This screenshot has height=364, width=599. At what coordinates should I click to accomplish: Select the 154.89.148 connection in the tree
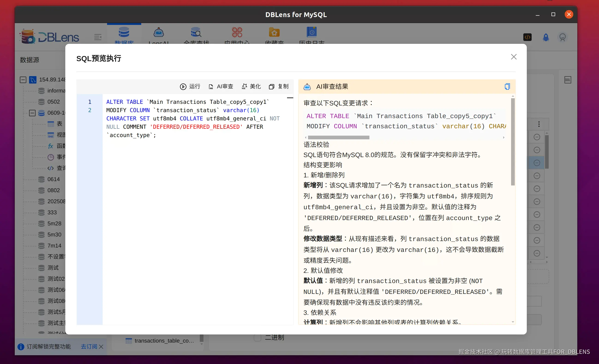coord(52,80)
